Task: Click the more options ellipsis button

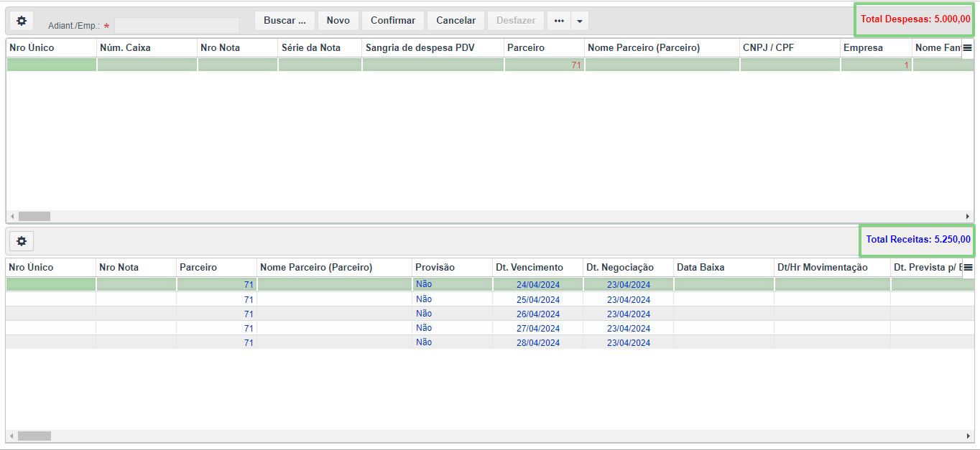Action: (x=559, y=21)
